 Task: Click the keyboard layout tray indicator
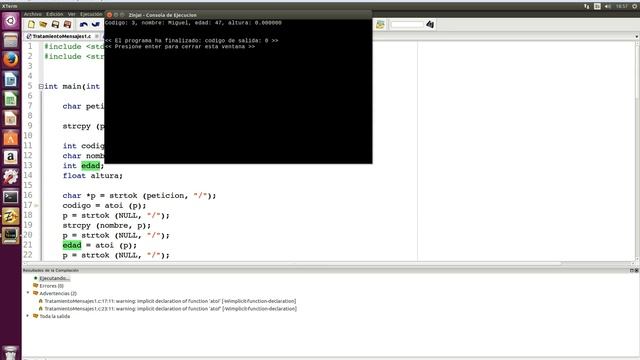point(597,6)
